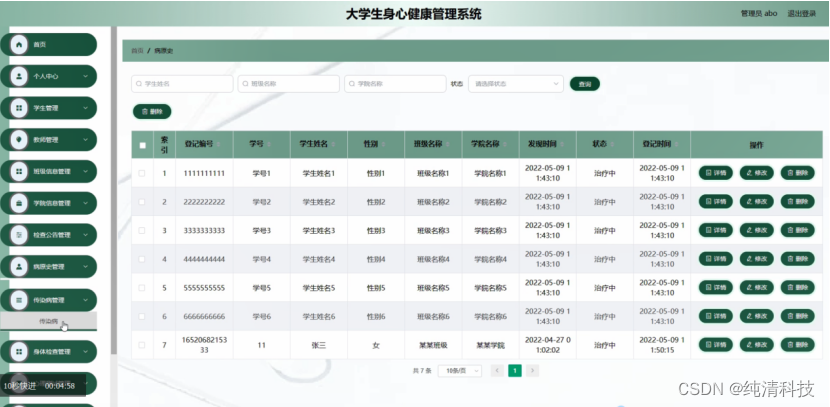Click the 身体检查管理 grid icon

[19, 351]
